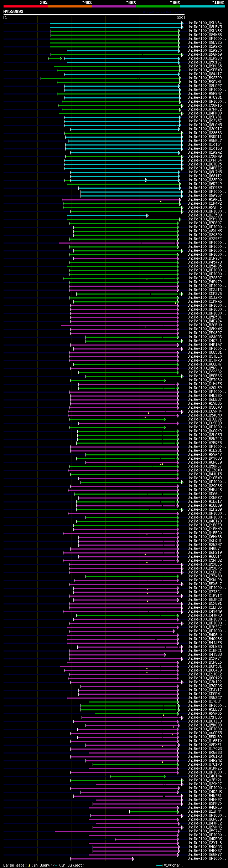Select hit label UniRef100_B2ZFM4
Screen dimensions: 228x868
[204, 811]
